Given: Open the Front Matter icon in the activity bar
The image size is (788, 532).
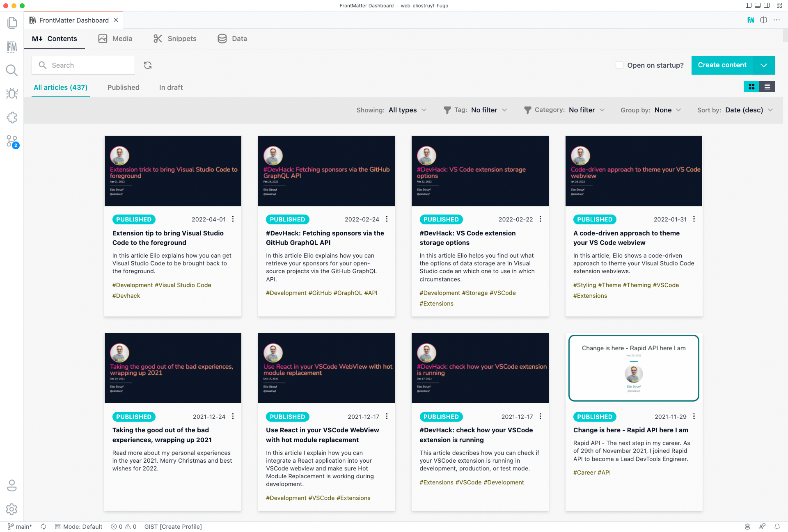Looking at the screenshot, I should pyautogui.click(x=12, y=46).
